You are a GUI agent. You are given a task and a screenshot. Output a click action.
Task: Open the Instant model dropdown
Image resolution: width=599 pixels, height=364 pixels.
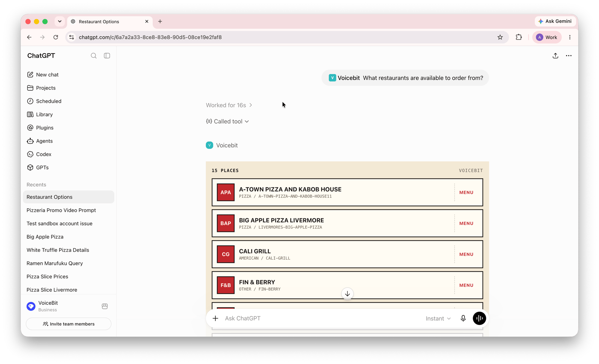pyautogui.click(x=438, y=319)
